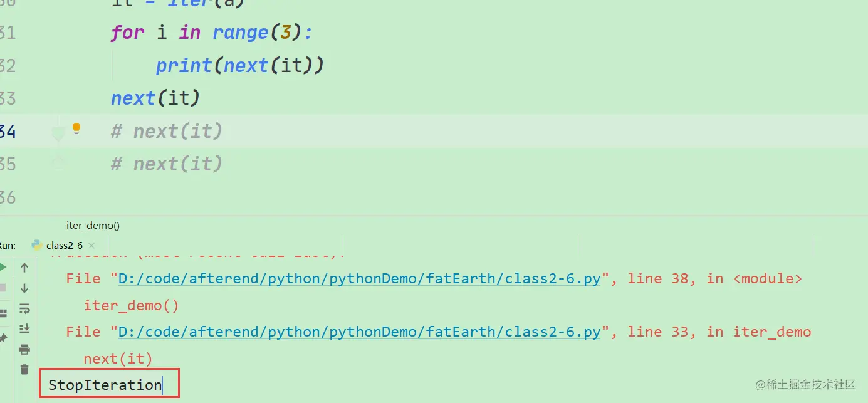Close the class2-6 run tab
The image size is (868, 403).
[x=91, y=246]
